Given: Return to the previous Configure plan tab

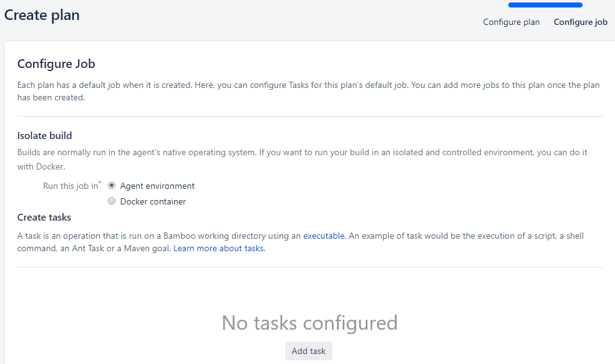Looking at the screenshot, I should pyautogui.click(x=511, y=22).
